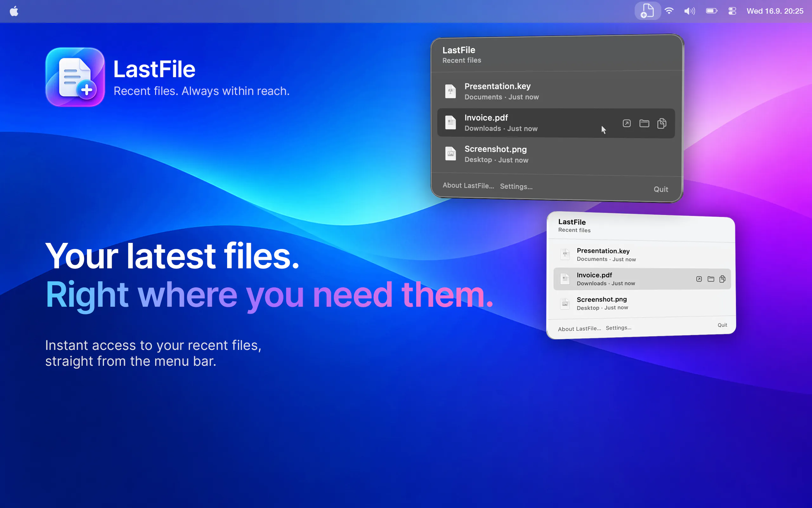Click "Your latest files." headline

click(x=172, y=256)
